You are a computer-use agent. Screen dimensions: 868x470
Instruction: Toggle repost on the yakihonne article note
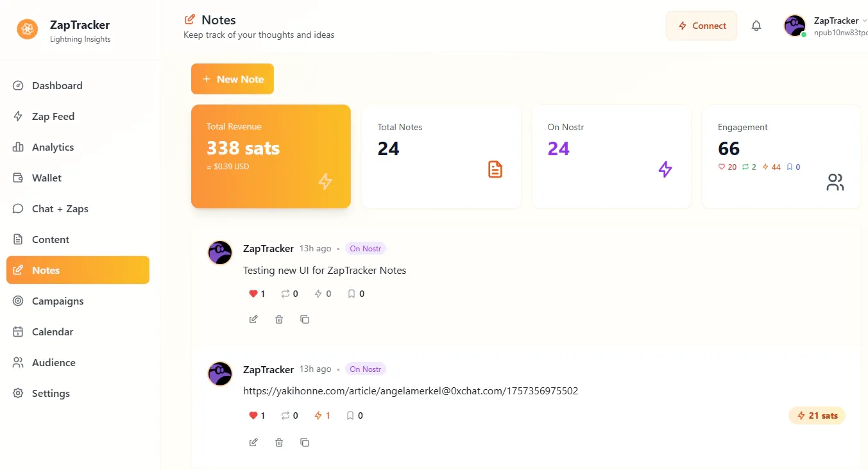(289, 415)
